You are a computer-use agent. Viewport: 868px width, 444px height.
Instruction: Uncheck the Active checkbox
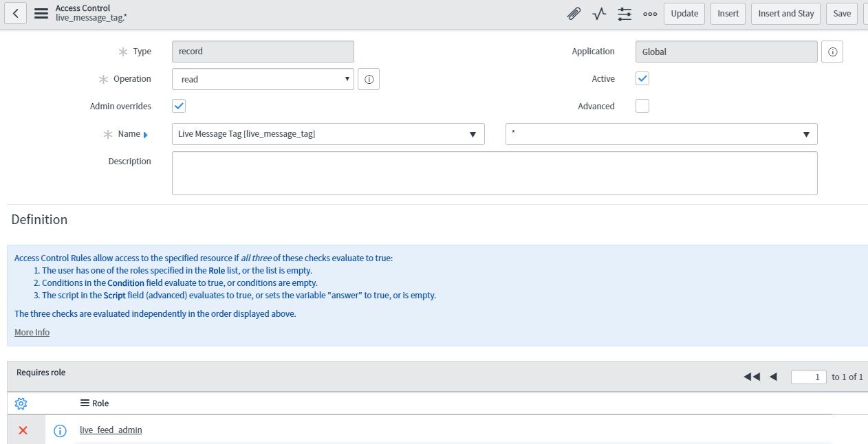[x=642, y=78]
